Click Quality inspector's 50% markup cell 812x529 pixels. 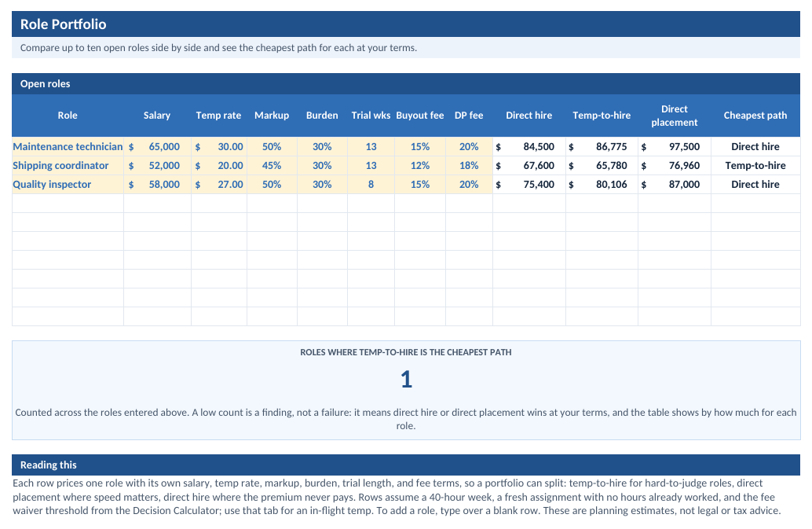pyautogui.click(x=272, y=185)
